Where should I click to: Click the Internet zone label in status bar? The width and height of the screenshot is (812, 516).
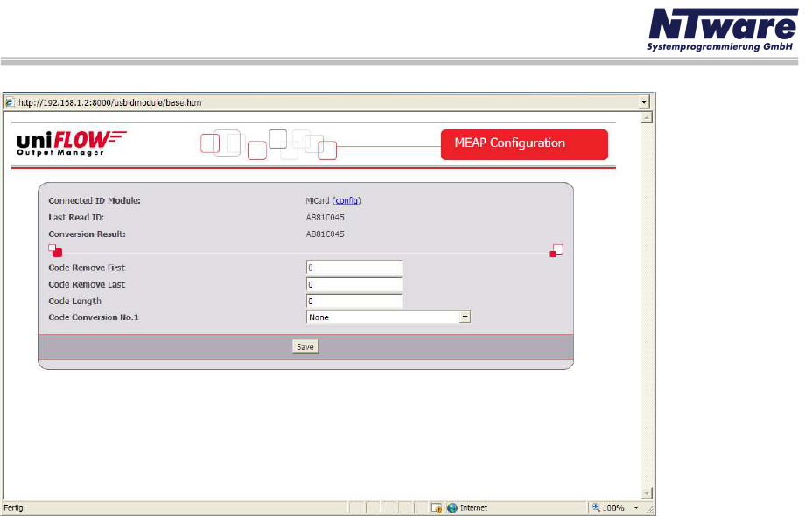tap(474, 508)
